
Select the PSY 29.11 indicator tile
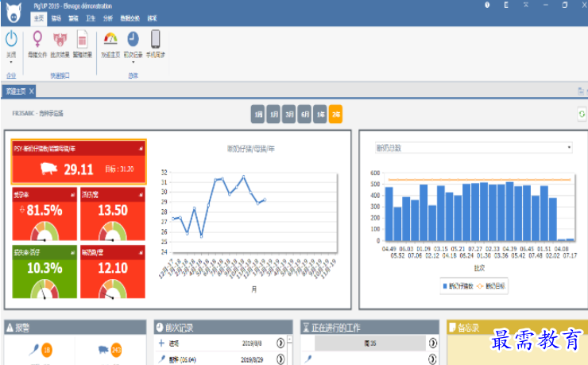click(x=79, y=162)
